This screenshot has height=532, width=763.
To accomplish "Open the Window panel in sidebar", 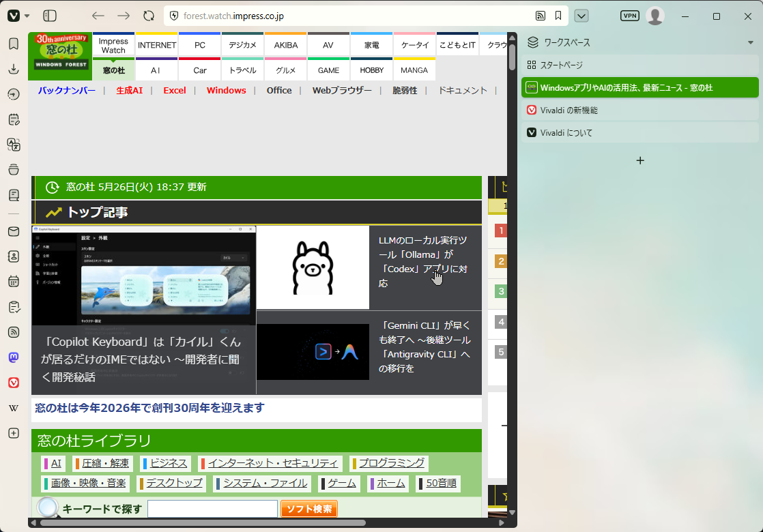I will (x=14, y=170).
